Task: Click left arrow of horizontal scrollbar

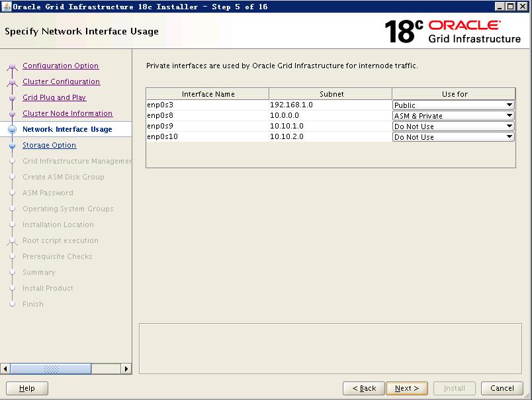Action: click(x=6, y=369)
